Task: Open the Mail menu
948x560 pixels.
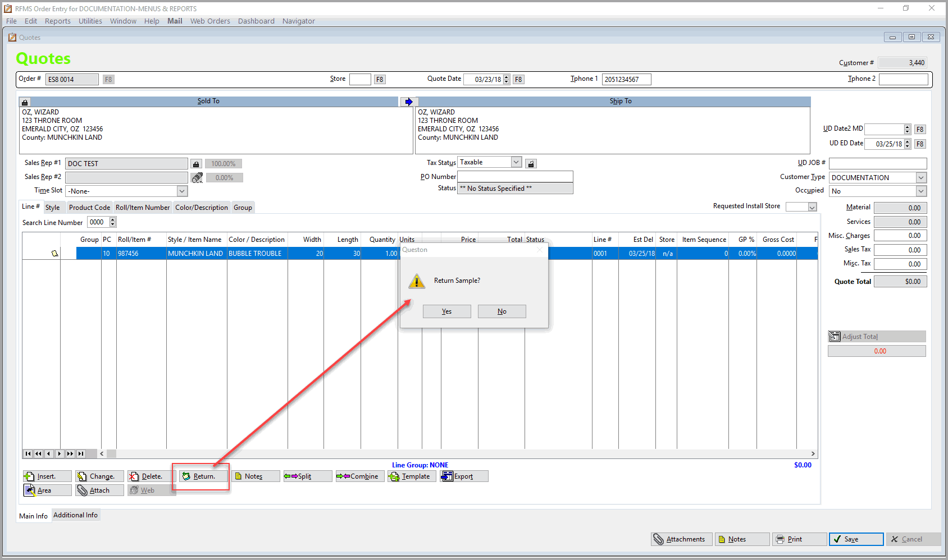Action: [175, 21]
